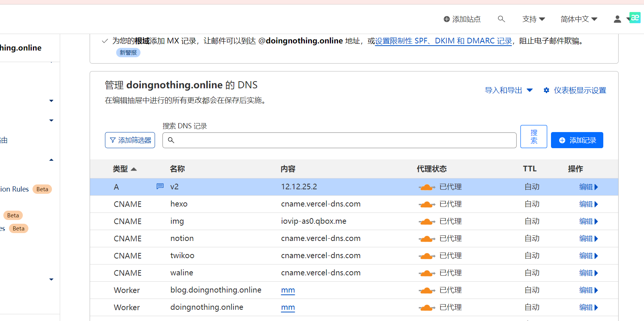Click the proxy cloud icon for waline record
The height and width of the screenshot is (321, 644).
[x=427, y=273]
